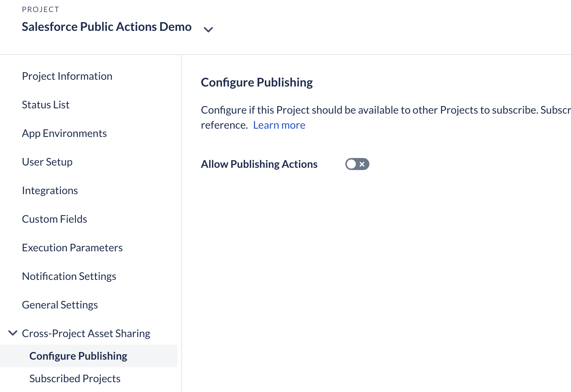Screen dimensions: 571x392
Task: Go to Status List
Action: [46, 105]
